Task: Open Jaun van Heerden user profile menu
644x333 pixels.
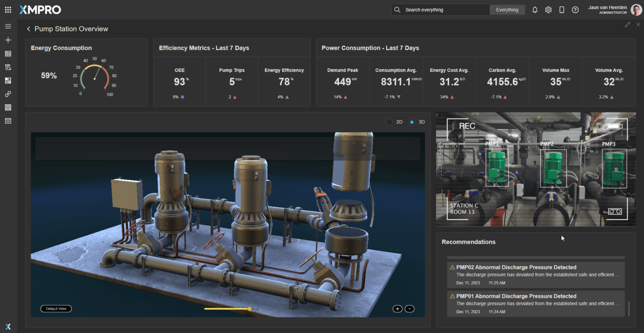Action: tap(636, 10)
